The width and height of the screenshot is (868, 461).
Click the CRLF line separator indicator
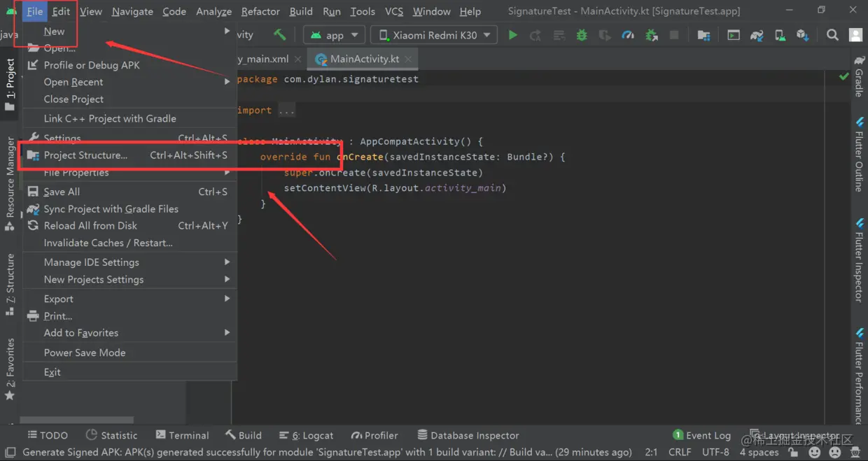coord(680,453)
